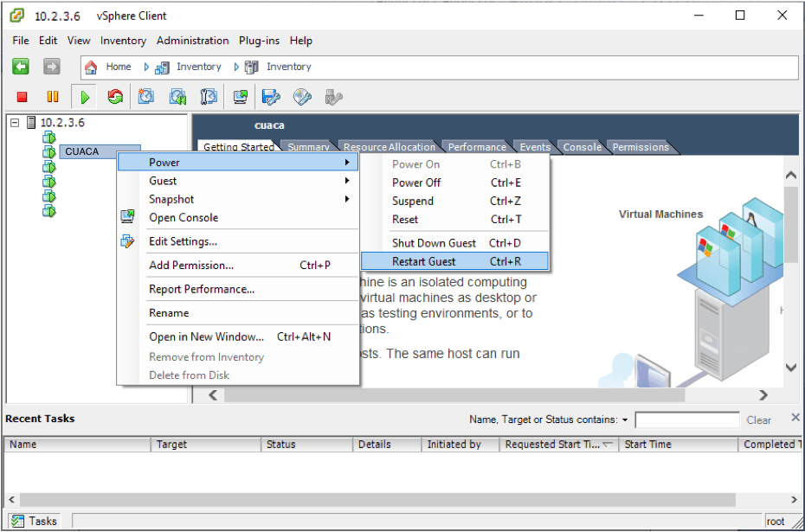
Task: Click Recent Tasks horizontal scrollbar track
Action: tap(377, 500)
